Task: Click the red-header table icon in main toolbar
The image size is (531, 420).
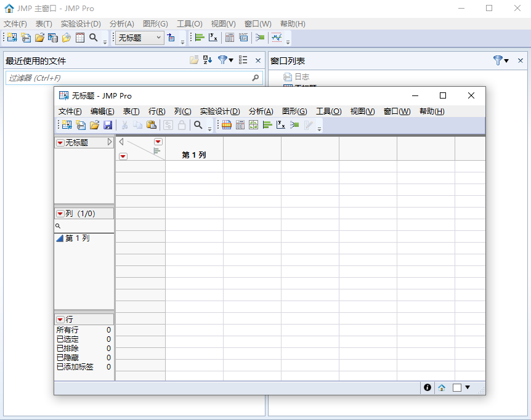Action: [x=80, y=38]
